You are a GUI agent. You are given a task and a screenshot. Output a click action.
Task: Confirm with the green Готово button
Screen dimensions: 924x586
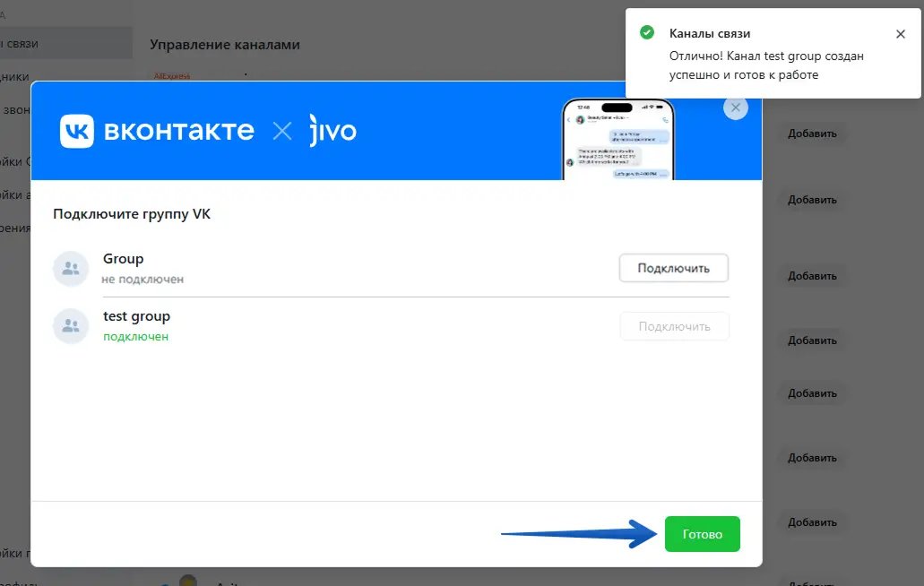[703, 534]
